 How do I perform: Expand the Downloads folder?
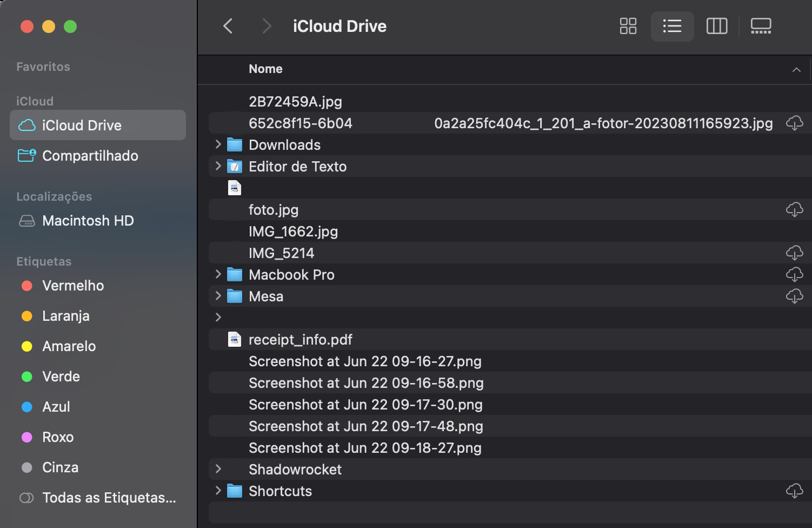(x=218, y=144)
